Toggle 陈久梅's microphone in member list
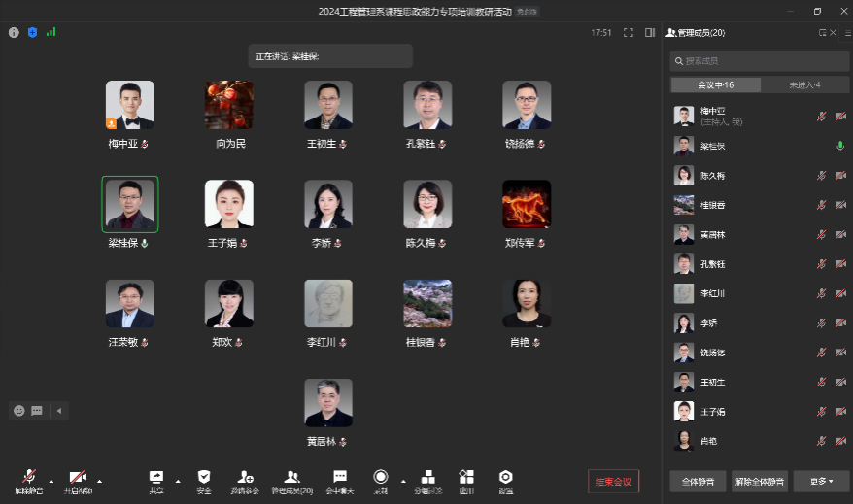Screen dimensions: 853x504 pos(822,176)
